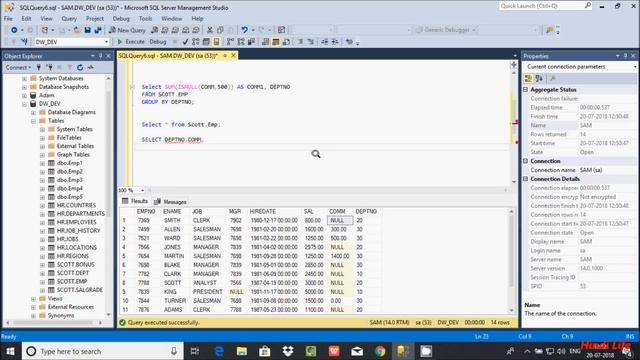Click Properties wrench pages icon
Viewport: 640px width, 360px height.
pyautogui.click(x=553, y=78)
